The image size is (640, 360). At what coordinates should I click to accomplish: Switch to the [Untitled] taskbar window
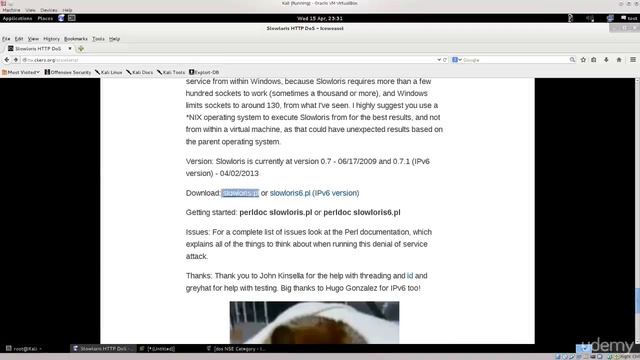click(x=158, y=349)
